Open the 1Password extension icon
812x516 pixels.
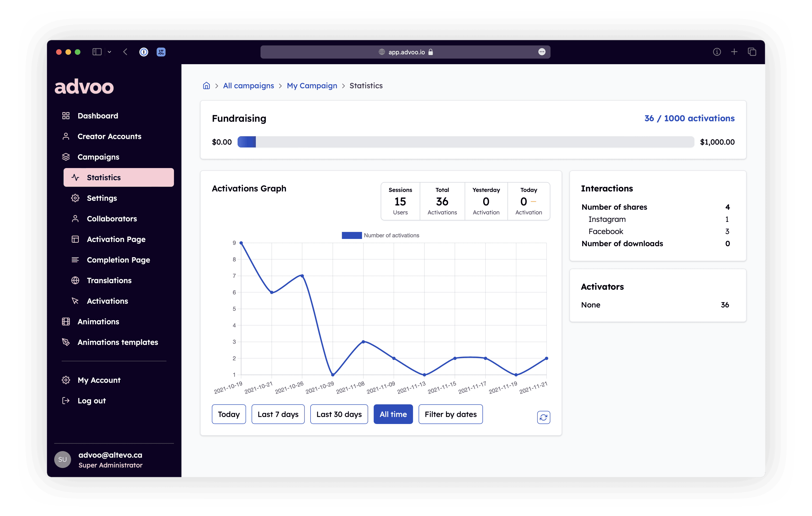(x=144, y=52)
